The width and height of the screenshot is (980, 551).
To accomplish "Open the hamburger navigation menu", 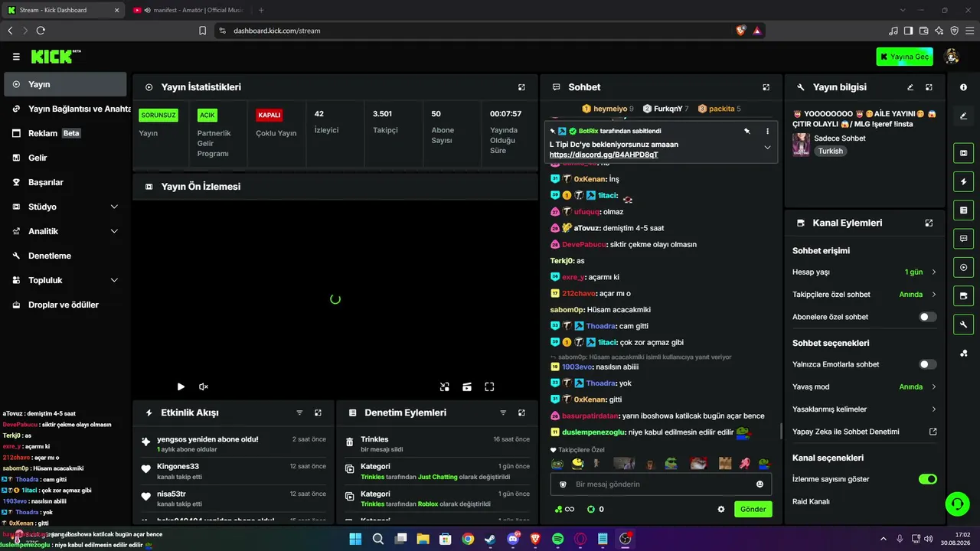I will 16,57.
